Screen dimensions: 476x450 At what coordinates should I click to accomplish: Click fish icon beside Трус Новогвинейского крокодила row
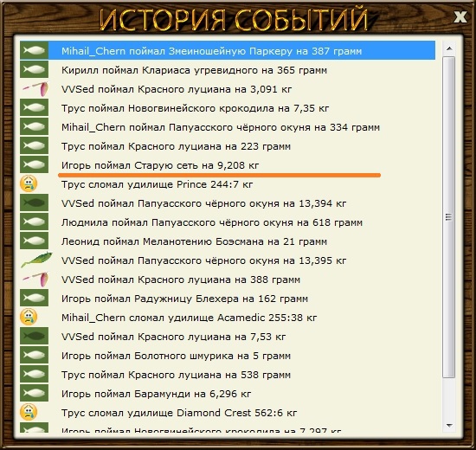coord(34,107)
